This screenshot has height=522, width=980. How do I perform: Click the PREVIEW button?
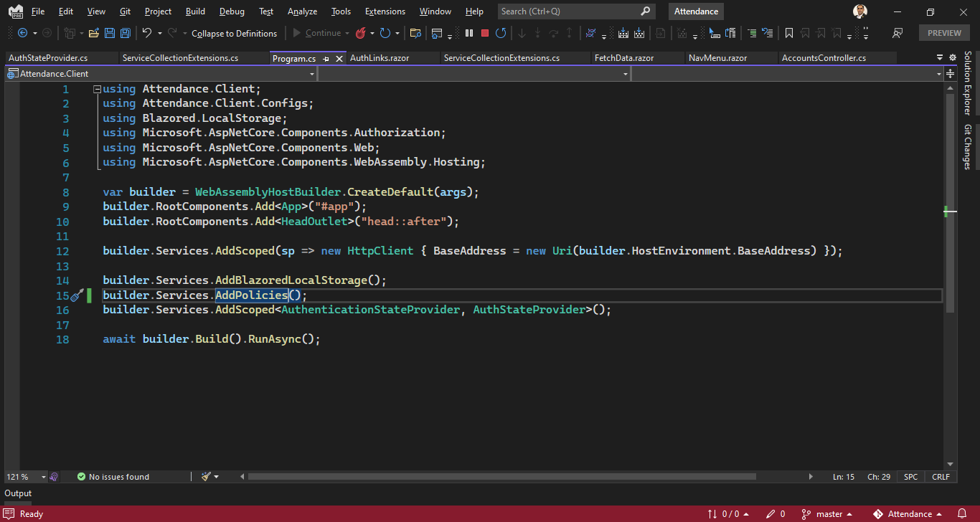[943, 32]
